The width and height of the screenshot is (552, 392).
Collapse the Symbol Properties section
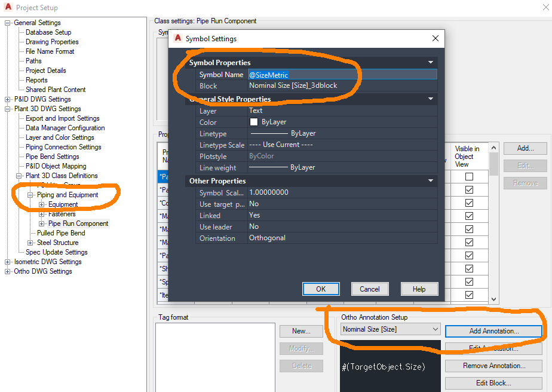click(x=431, y=62)
